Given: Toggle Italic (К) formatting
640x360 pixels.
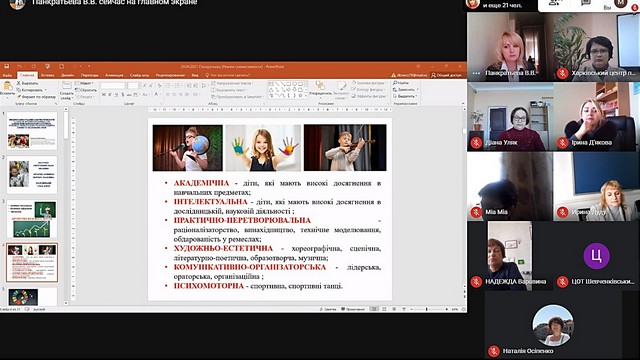Looking at the screenshot, I should [x=110, y=95].
